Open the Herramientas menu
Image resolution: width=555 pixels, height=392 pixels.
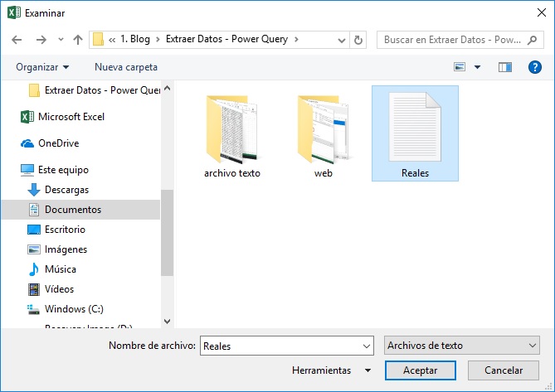(321, 370)
